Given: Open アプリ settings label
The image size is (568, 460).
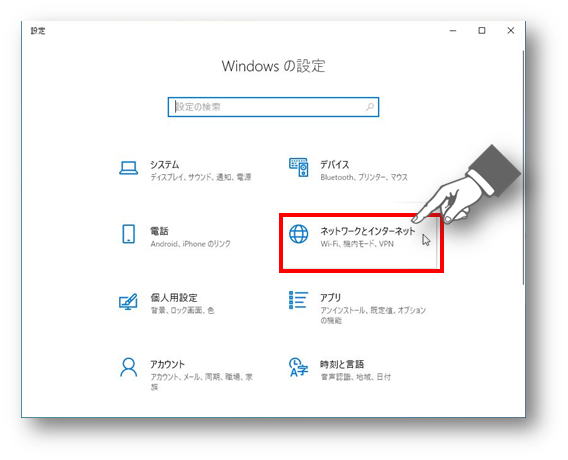Looking at the screenshot, I should pos(330,298).
